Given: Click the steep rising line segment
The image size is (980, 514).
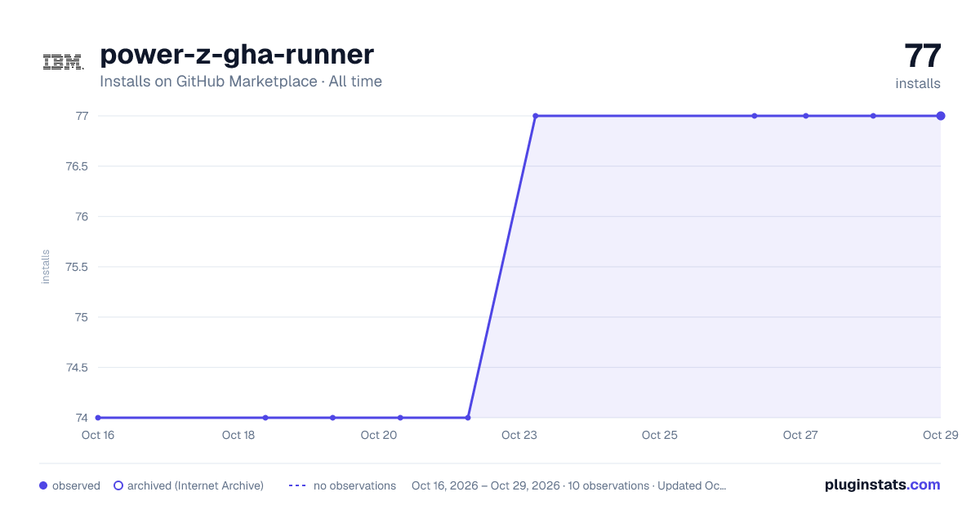Looking at the screenshot, I should tap(501, 267).
